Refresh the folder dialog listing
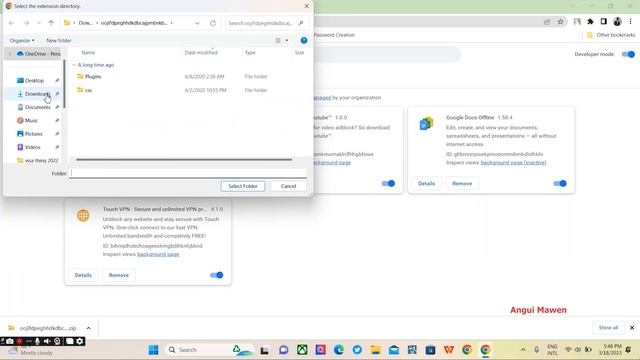 coord(213,23)
